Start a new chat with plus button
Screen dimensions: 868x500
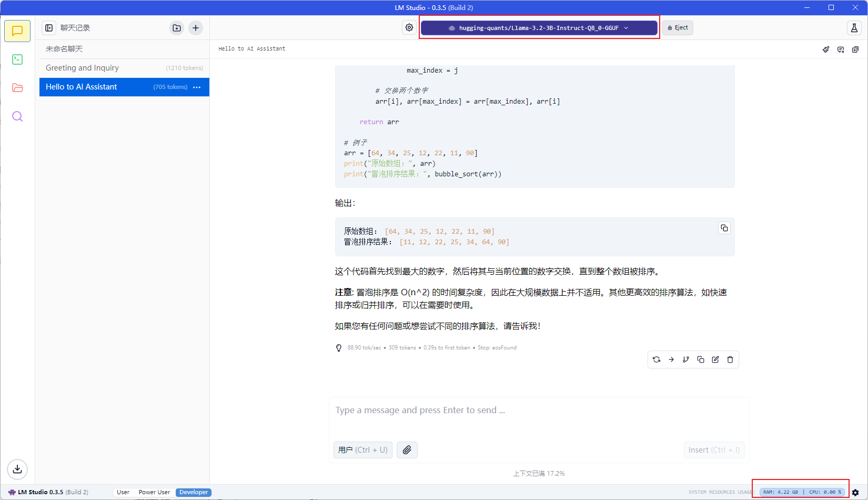click(196, 28)
